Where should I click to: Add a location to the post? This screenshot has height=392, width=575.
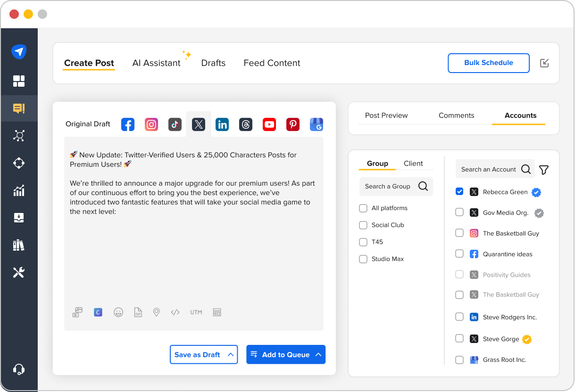pyautogui.click(x=156, y=312)
